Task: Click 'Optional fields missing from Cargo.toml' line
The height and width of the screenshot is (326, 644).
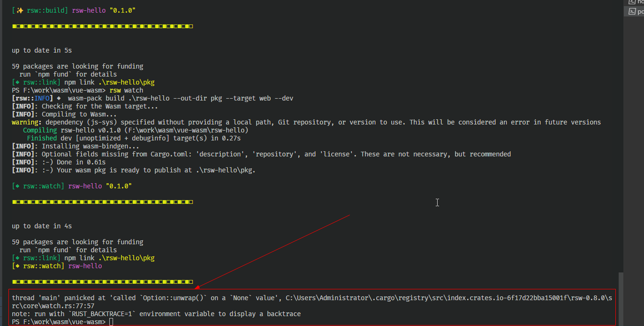Action: 261,154
